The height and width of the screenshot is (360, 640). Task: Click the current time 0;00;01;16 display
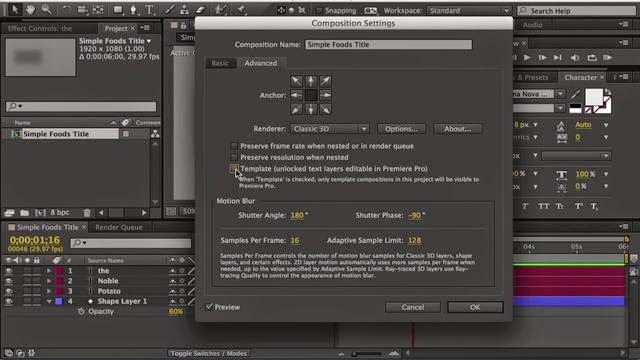(x=35, y=240)
